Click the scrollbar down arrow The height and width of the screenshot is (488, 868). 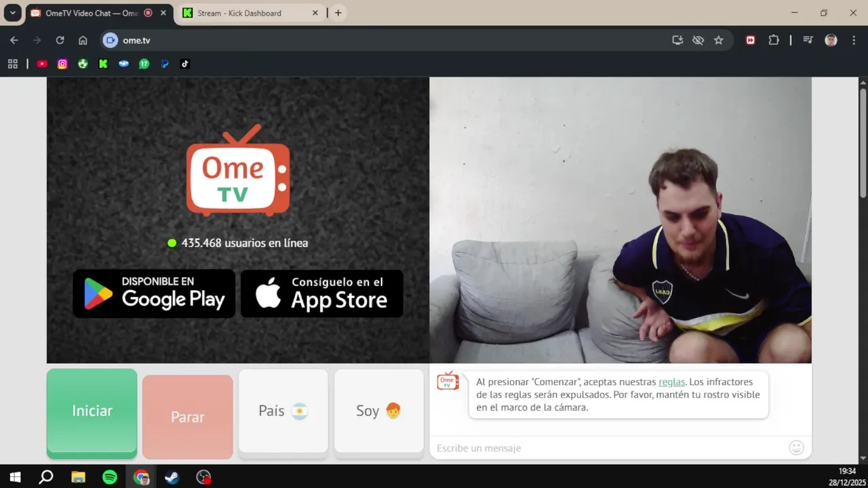click(x=863, y=459)
